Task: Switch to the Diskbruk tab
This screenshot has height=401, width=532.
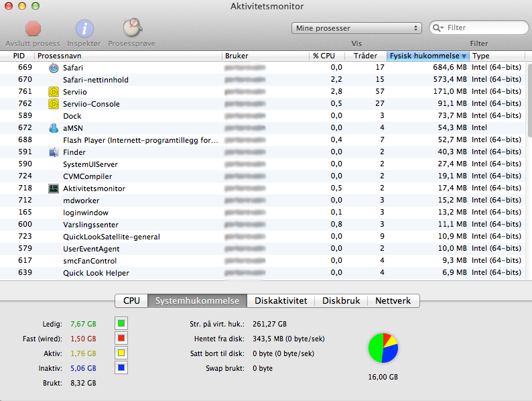Action: [x=341, y=301]
